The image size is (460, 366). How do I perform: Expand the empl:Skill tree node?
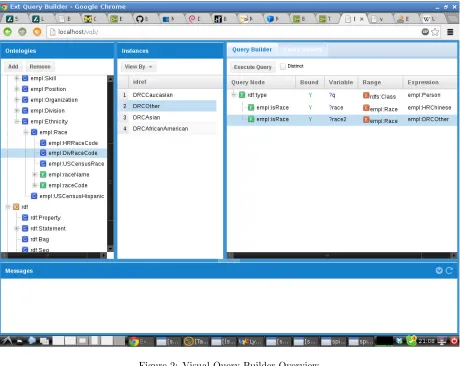pos(17,78)
